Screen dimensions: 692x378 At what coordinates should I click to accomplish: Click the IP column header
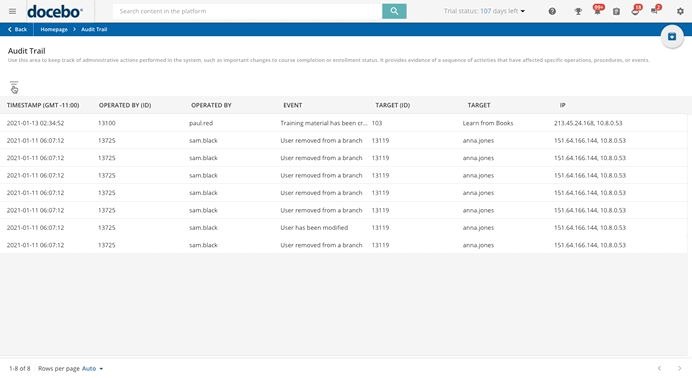pyautogui.click(x=563, y=105)
